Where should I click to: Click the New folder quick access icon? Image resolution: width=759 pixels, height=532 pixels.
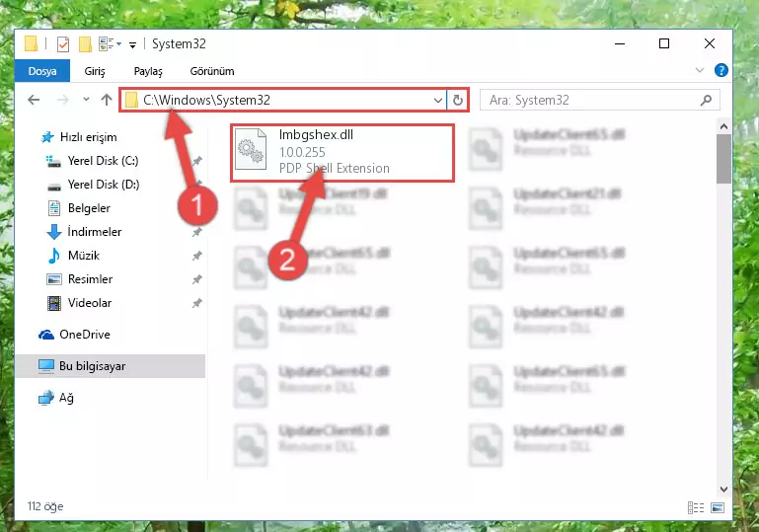point(85,44)
